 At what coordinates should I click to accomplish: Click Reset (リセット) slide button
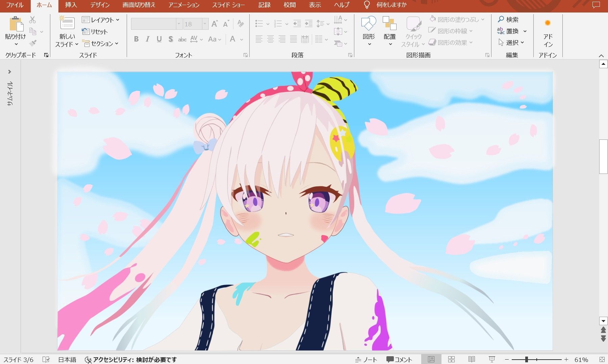click(x=95, y=32)
